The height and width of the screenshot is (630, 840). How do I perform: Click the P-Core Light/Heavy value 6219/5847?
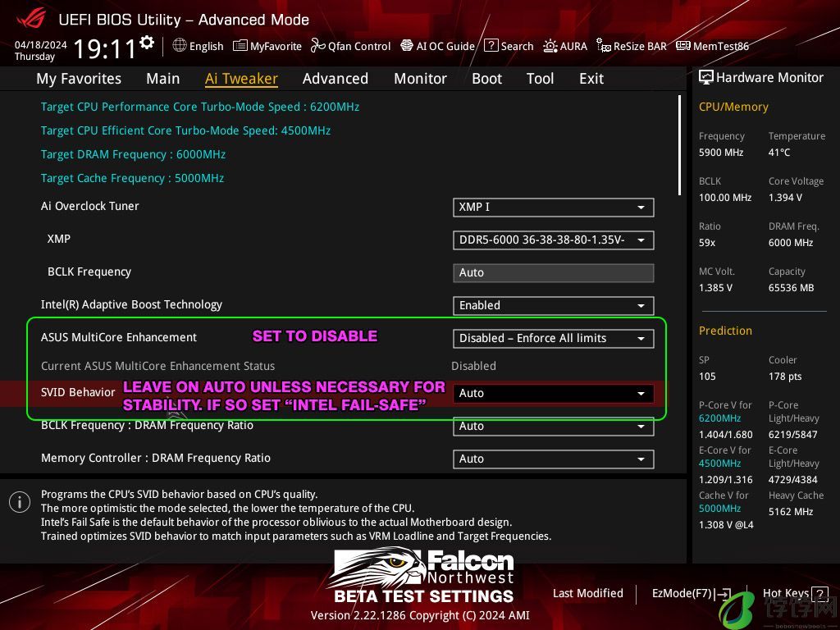(x=793, y=435)
